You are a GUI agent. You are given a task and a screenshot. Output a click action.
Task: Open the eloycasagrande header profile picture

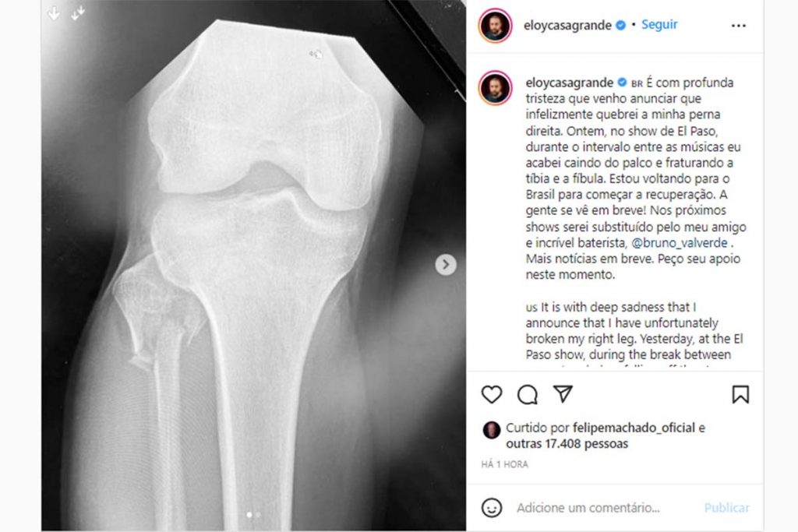pos(495,26)
